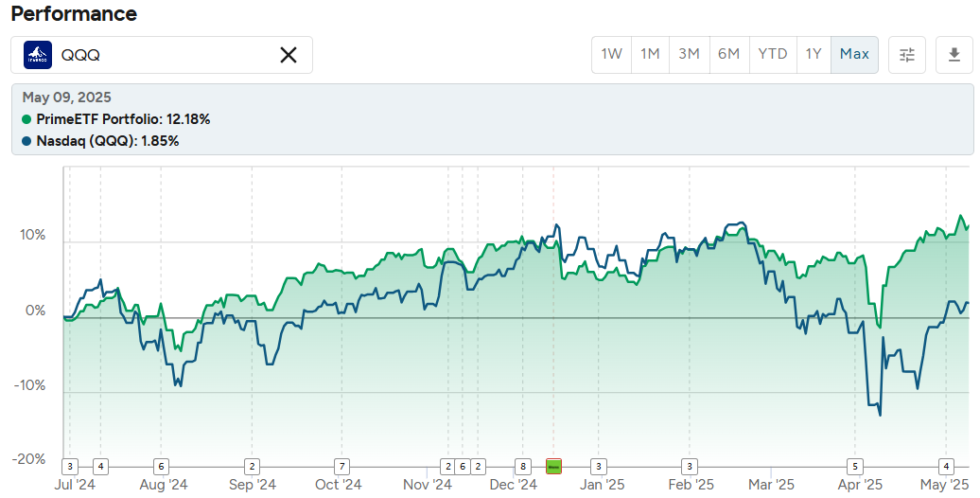The width and height of the screenshot is (980, 498).
Task: Click the -10% y-axis label
Action: pos(30,385)
